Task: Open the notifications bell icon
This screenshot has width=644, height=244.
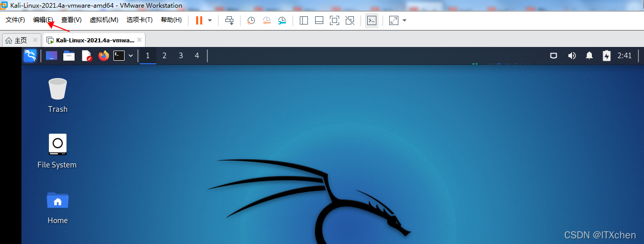Action: point(589,56)
